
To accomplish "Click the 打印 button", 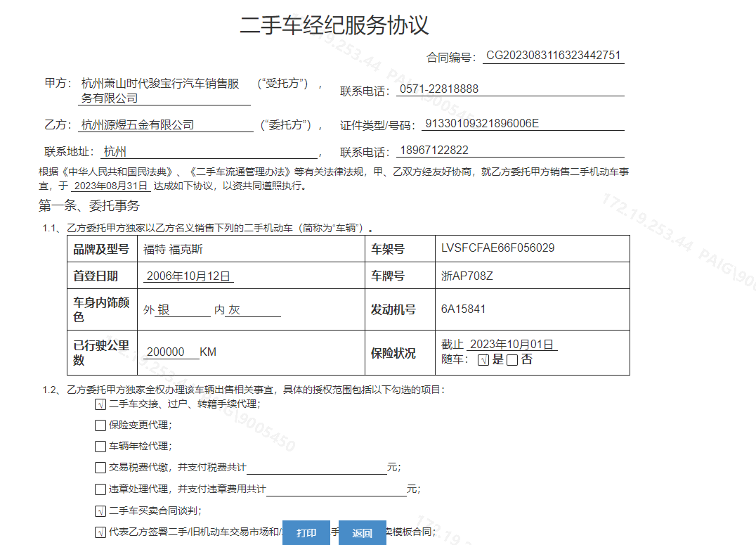I will [306, 532].
